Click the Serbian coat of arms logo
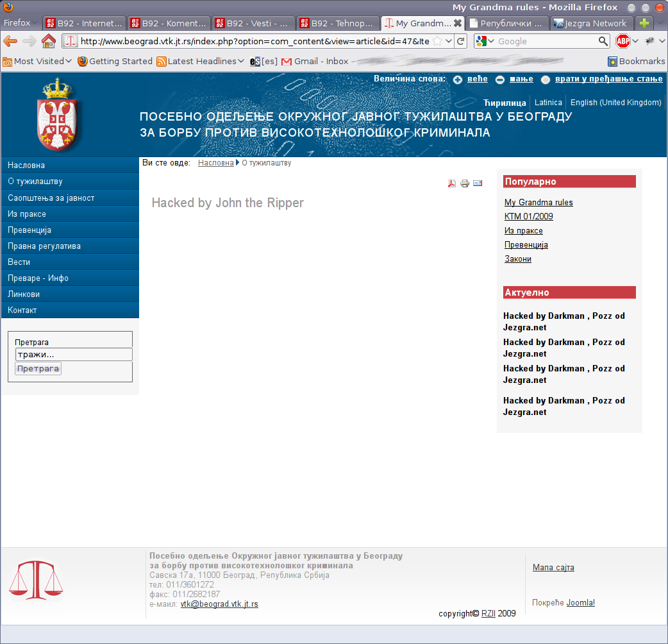 [58, 114]
